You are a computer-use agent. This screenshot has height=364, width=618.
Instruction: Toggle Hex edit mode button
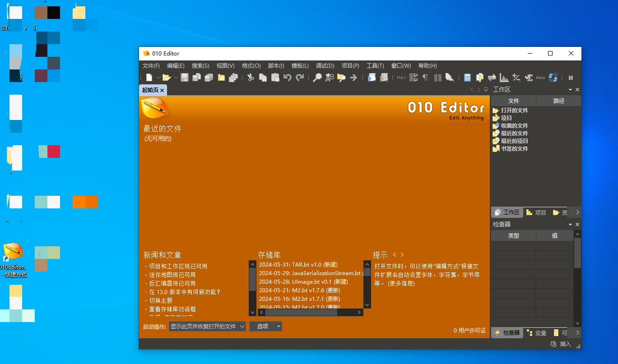401,78
